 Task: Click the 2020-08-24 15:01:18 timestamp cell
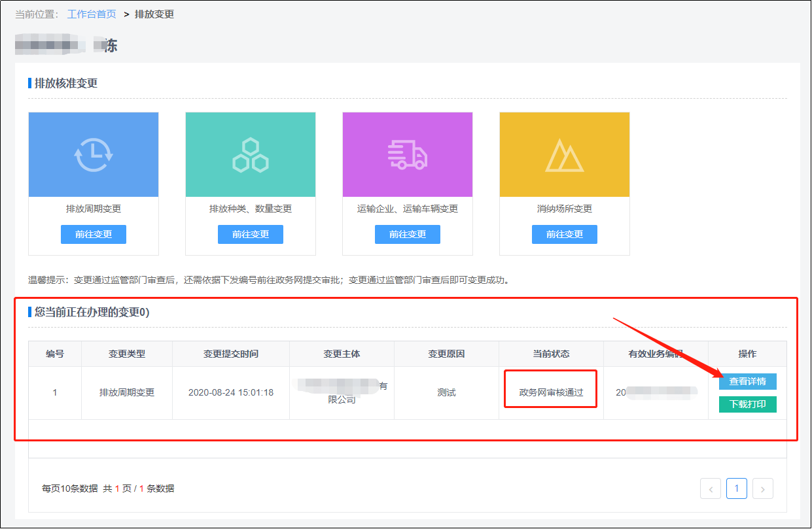click(x=231, y=393)
